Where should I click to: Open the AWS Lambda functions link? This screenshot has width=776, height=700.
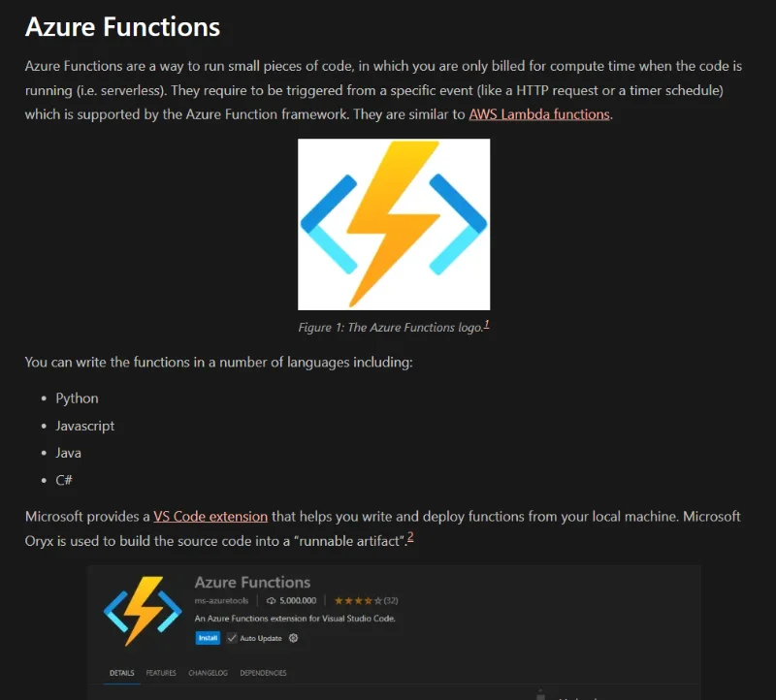tap(538, 114)
